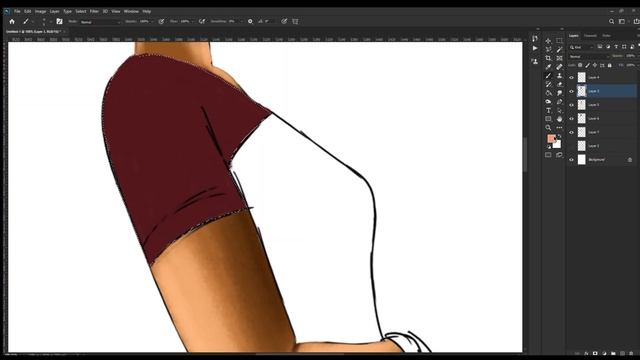Select the History Brush tool
This screenshot has width=640, height=360.
coord(548,84)
